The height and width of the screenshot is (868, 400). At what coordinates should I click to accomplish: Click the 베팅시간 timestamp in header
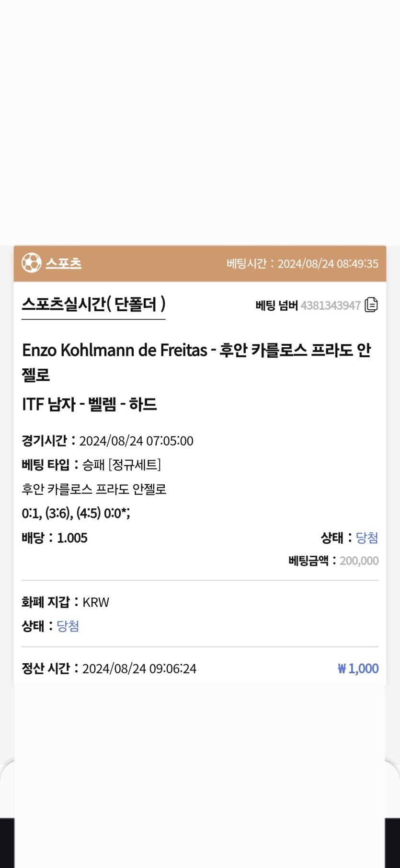[302, 263]
